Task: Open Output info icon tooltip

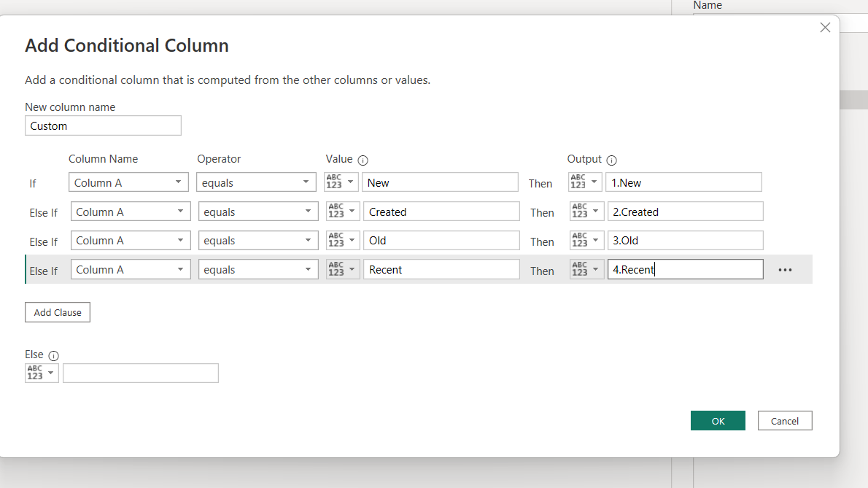Action: pyautogui.click(x=611, y=160)
